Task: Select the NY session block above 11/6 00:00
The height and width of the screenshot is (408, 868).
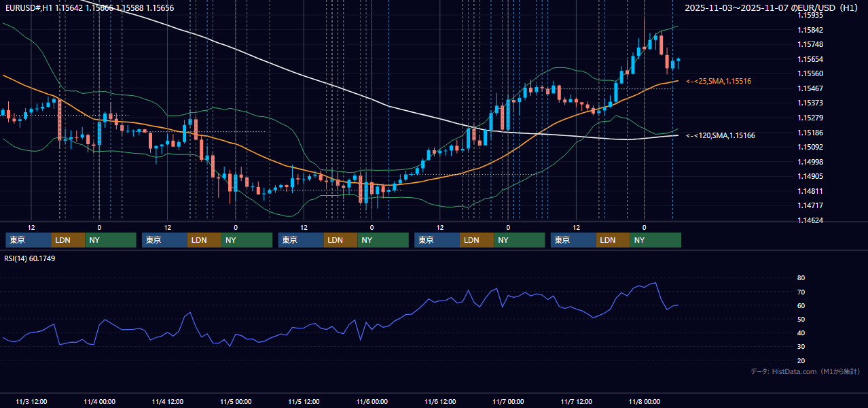Action: click(383, 240)
